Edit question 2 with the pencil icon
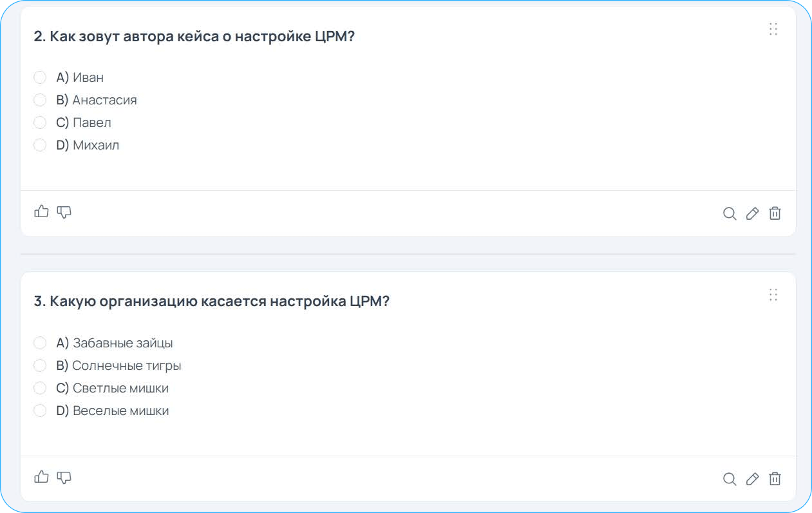 click(x=752, y=214)
